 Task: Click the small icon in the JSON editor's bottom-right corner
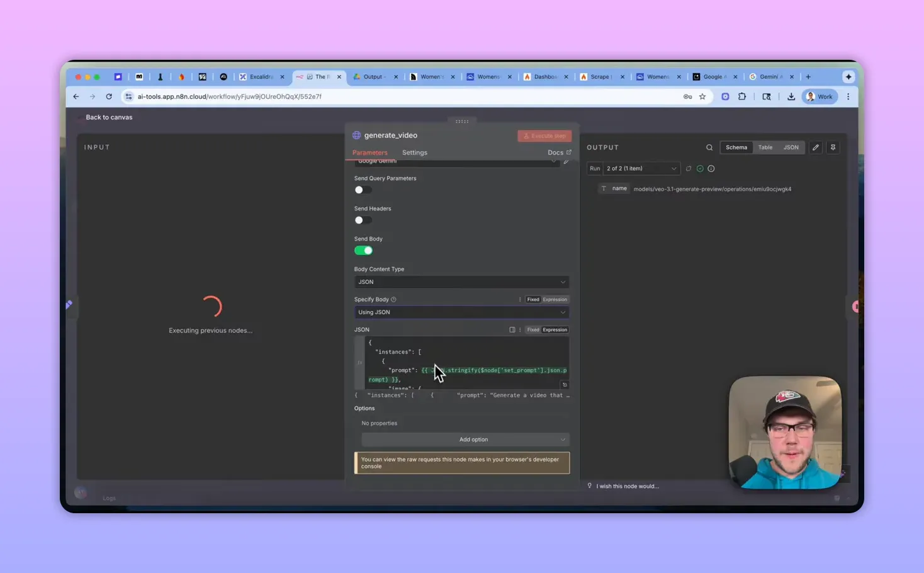pos(565,385)
